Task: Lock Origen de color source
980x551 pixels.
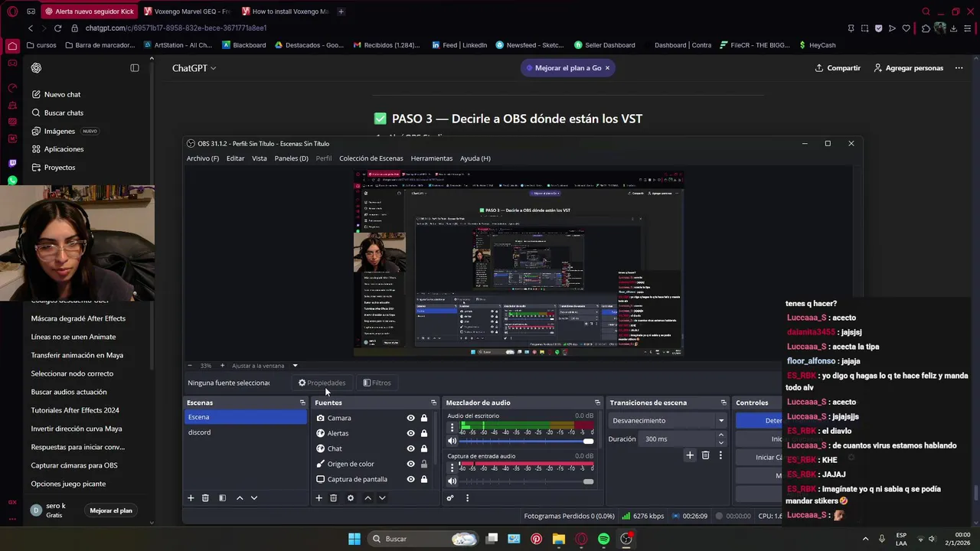Action: 424,464
